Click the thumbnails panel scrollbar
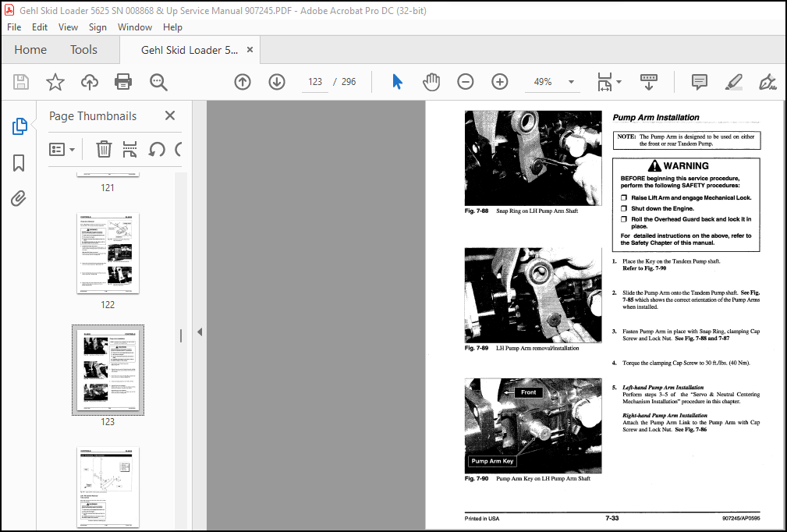The width and height of the screenshot is (787, 532). pos(181,336)
